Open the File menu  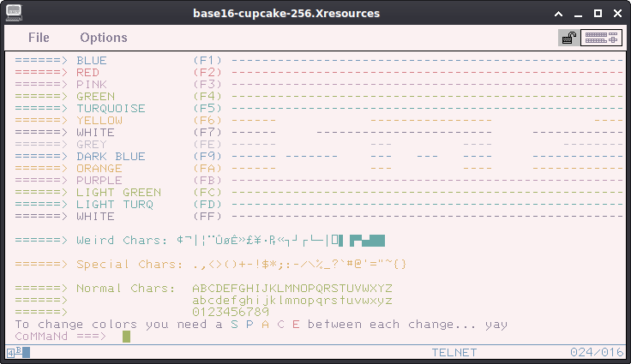tap(39, 38)
